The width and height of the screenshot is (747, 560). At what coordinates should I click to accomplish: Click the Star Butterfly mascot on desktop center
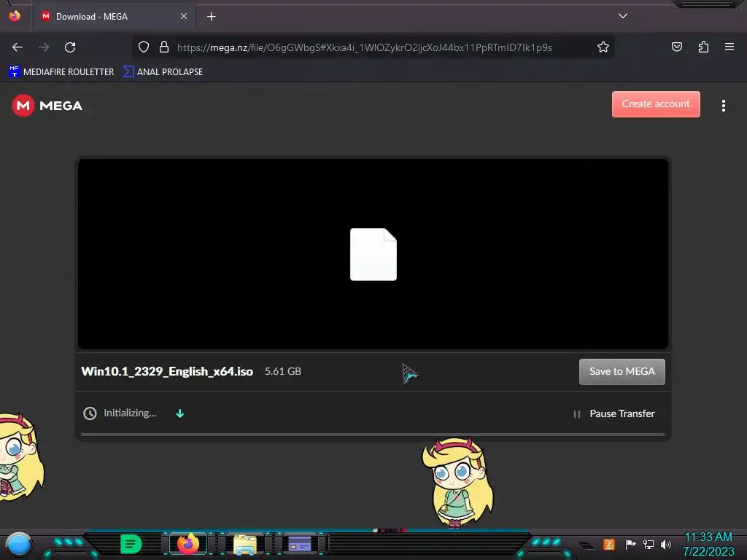[x=458, y=483]
